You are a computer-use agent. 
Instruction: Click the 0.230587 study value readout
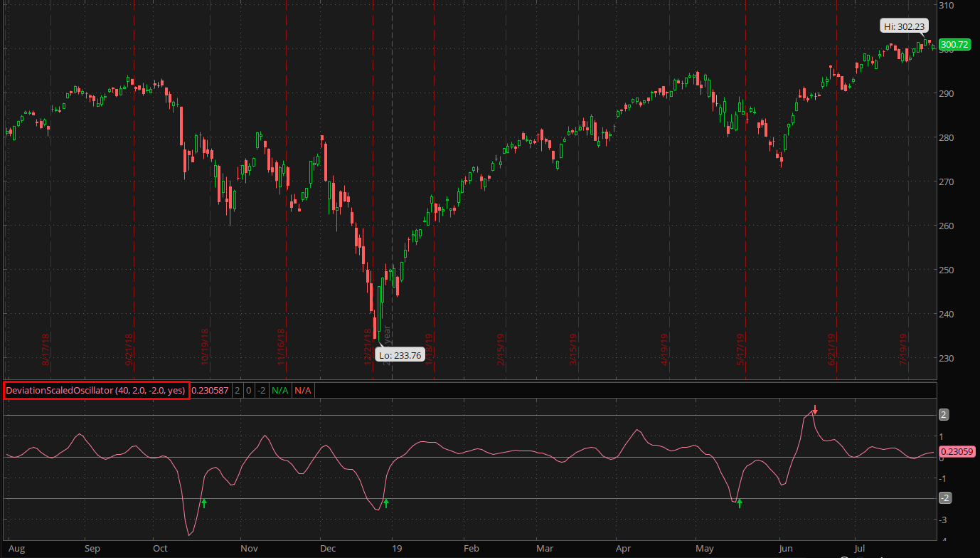pyautogui.click(x=211, y=390)
